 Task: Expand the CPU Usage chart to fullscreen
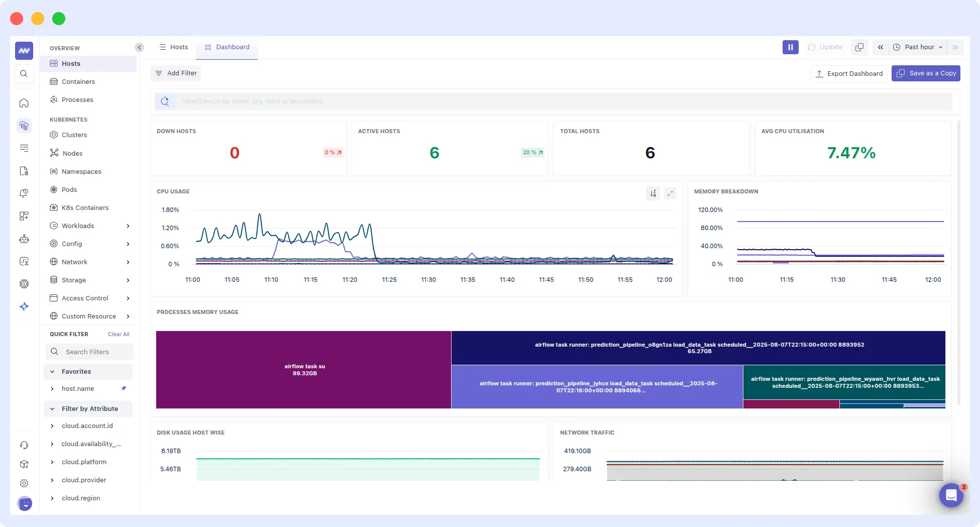pos(670,193)
